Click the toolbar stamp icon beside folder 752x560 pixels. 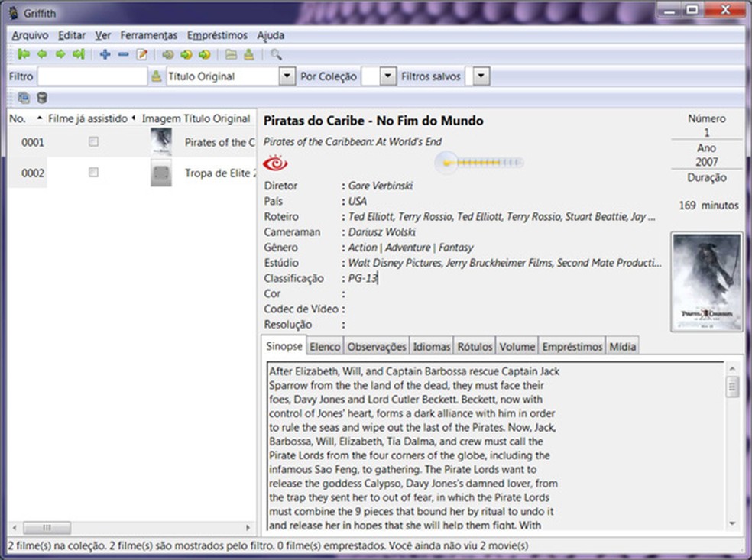pyautogui.click(x=249, y=54)
